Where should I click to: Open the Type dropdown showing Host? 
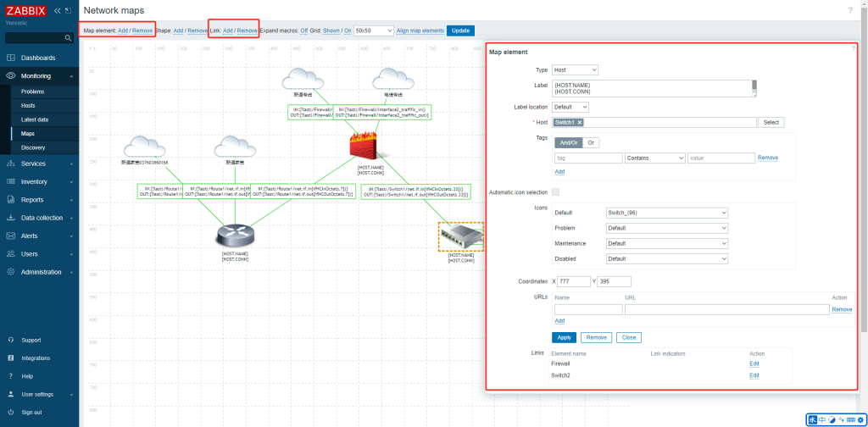(575, 70)
